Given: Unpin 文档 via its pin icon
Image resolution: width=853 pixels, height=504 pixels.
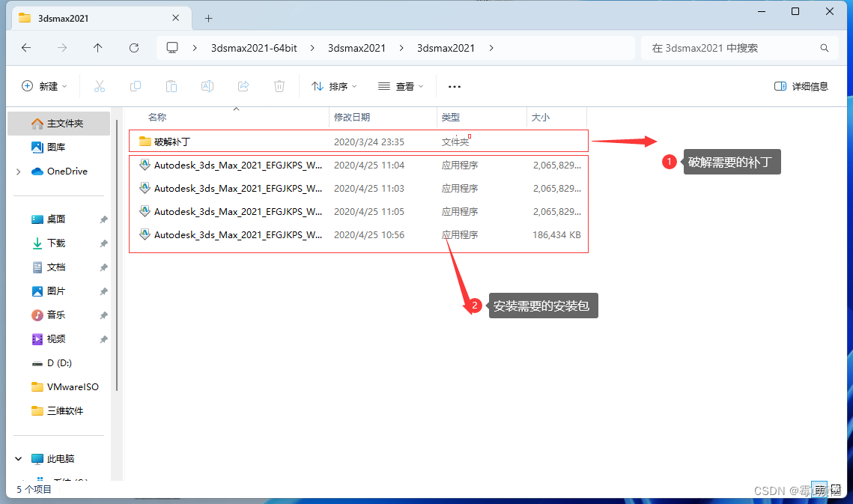Looking at the screenshot, I should [103, 267].
